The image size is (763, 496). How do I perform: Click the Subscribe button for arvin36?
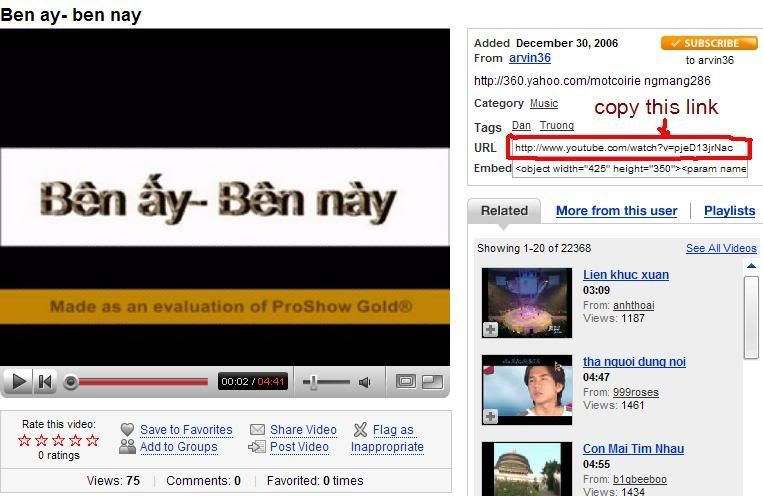pyautogui.click(x=709, y=43)
